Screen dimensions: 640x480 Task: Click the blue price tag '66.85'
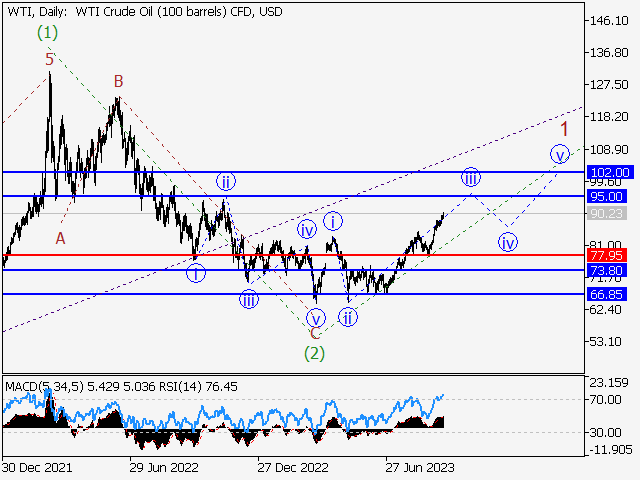point(607,294)
